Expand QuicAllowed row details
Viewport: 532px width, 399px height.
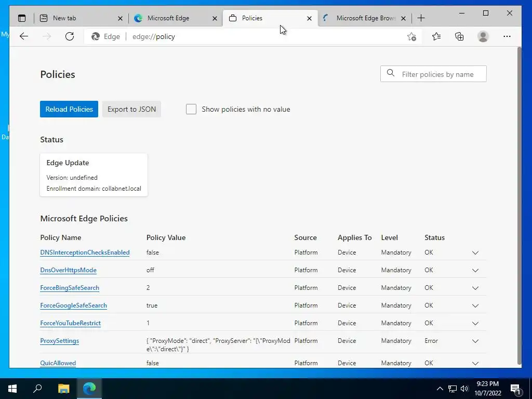475,363
